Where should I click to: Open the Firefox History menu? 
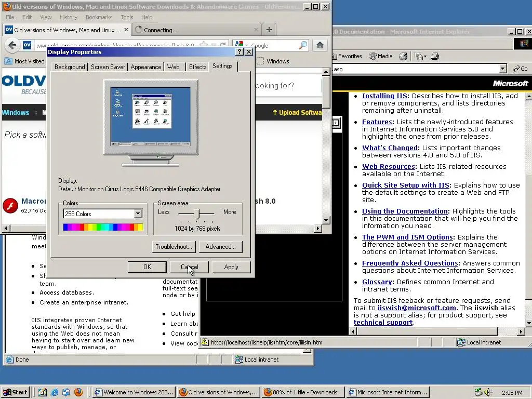tap(69, 17)
